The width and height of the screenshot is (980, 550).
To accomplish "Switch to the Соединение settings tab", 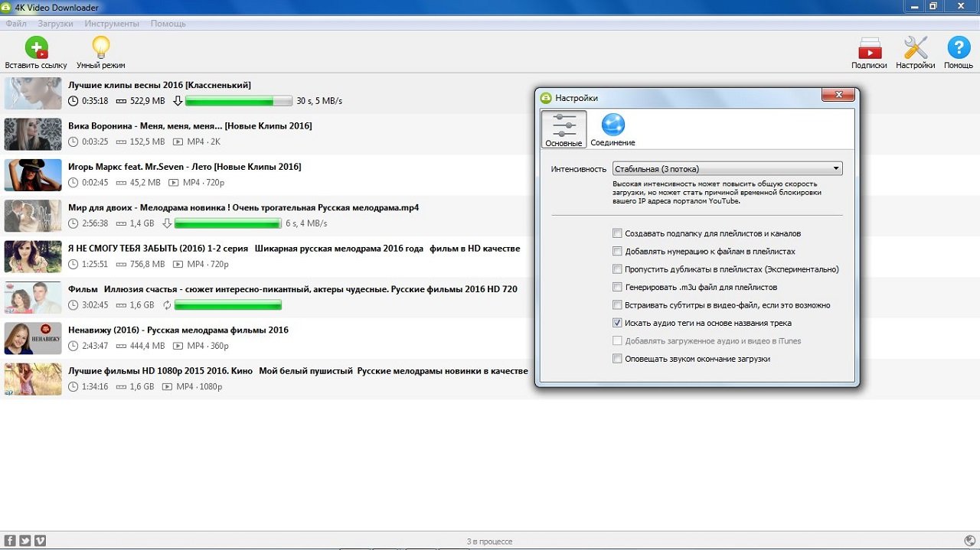I will (612, 129).
